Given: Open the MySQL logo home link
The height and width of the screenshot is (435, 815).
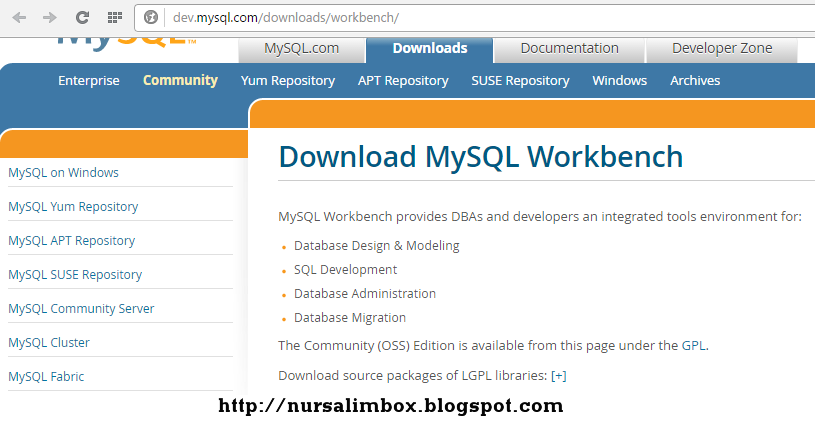Looking at the screenshot, I should [x=127, y=44].
